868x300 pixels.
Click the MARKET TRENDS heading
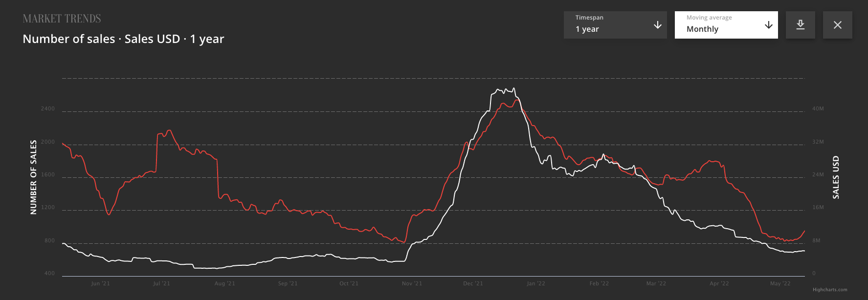pyautogui.click(x=62, y=19)
